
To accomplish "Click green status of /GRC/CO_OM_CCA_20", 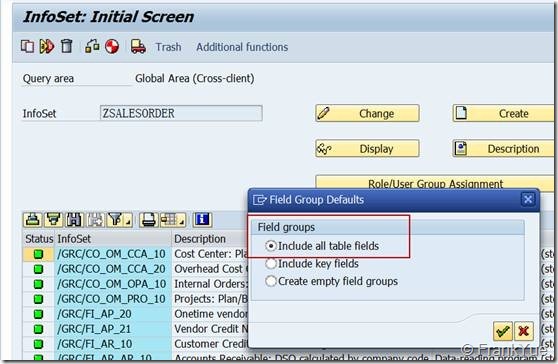I will pyautogui.click(x=38, y=269).
